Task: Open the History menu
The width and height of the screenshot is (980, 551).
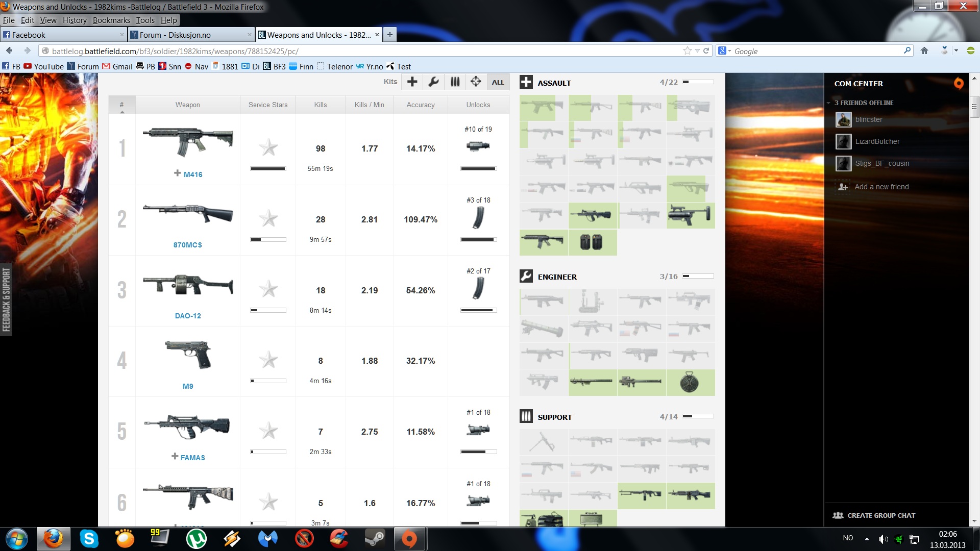Action: pos(75,20)
